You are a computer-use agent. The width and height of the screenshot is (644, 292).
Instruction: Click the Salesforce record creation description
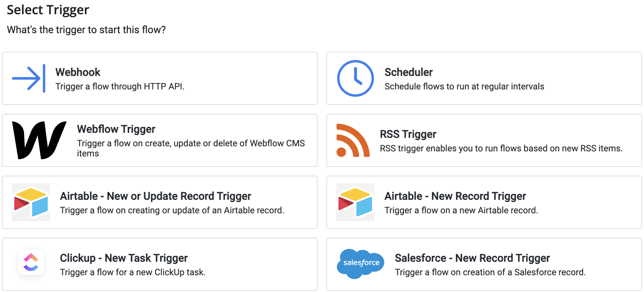[x=490, y=272]
